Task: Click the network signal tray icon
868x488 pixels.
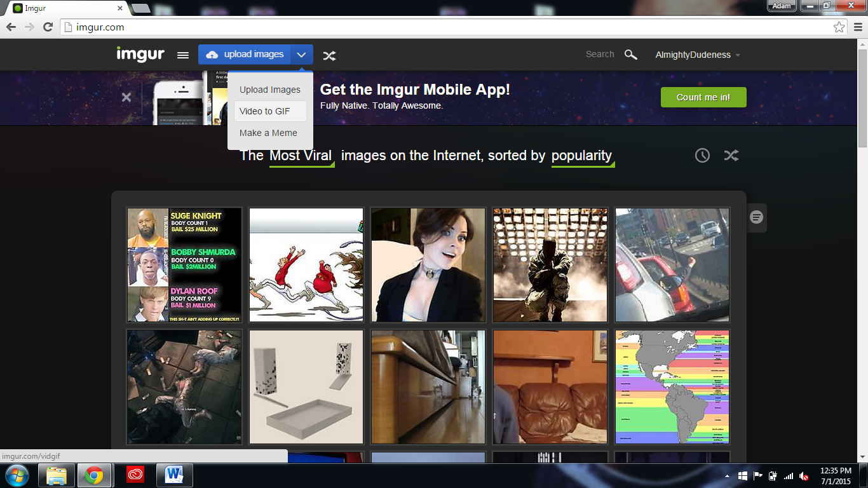Action: tap(789, 476)
